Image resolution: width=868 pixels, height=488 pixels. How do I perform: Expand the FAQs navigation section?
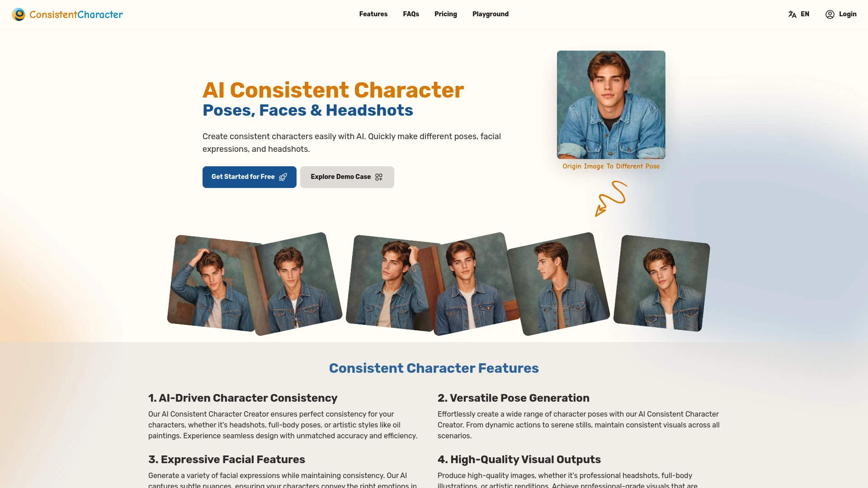(411, 14)
